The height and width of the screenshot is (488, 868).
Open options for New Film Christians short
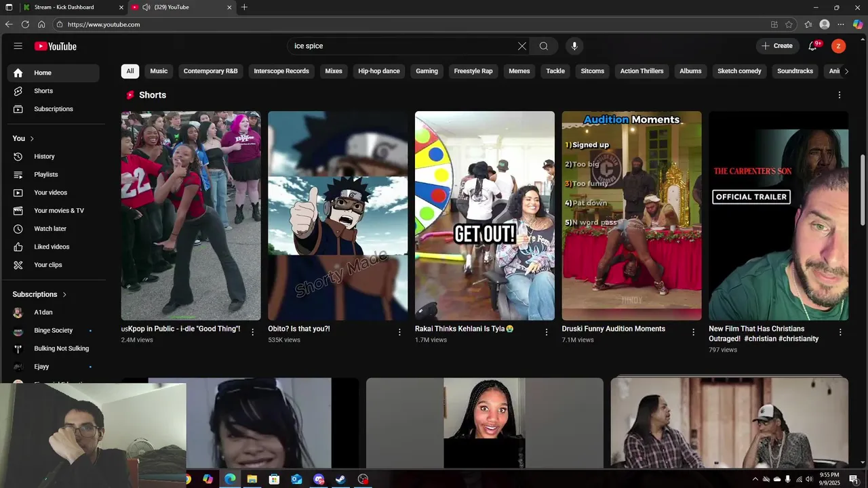pyautogui.click(x=840, y=332)
